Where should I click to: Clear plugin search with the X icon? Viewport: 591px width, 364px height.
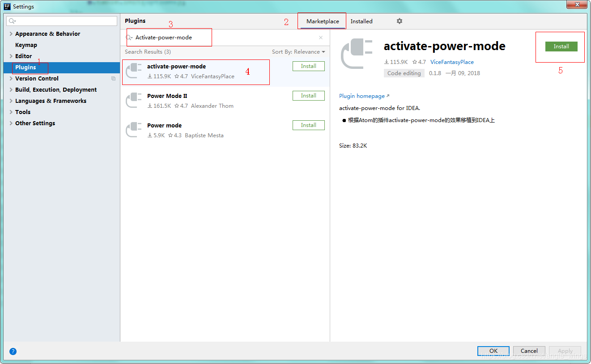[x=321, y=38]
